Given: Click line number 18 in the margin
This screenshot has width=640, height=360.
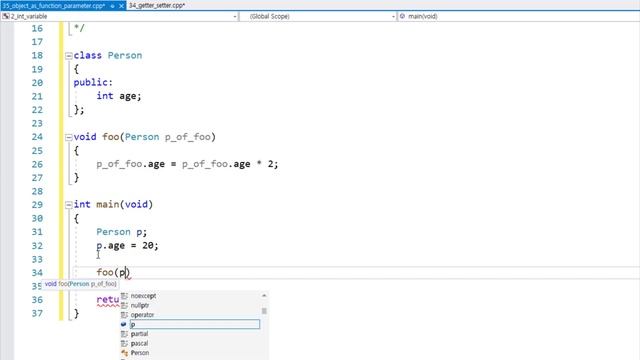Looking at the screenshot, I should (37, 56).
